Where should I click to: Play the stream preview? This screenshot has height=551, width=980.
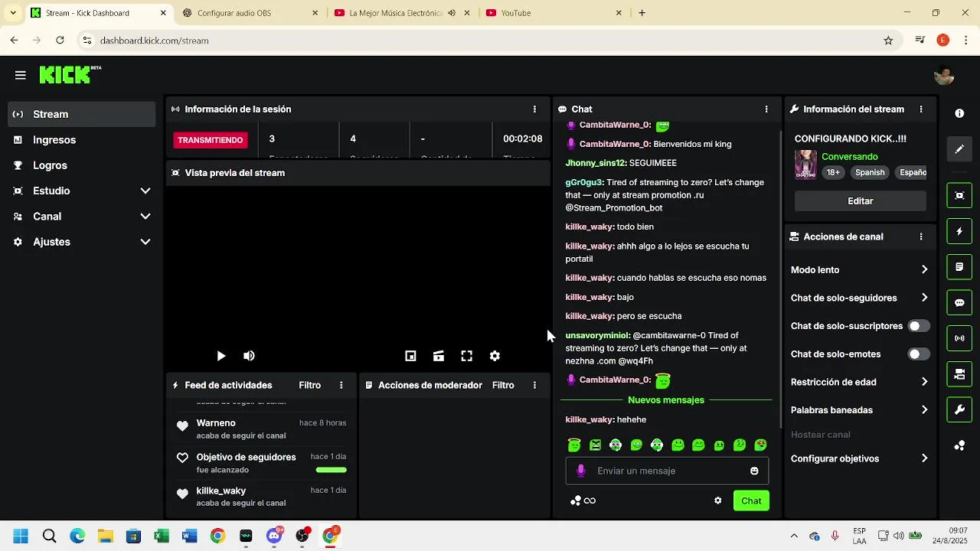point(221,356)
